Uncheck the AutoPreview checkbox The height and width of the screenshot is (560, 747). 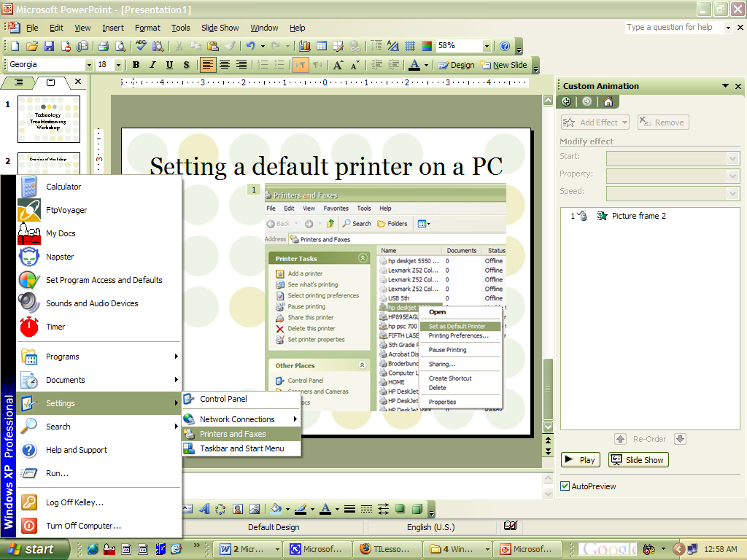(x=565, y=486)
